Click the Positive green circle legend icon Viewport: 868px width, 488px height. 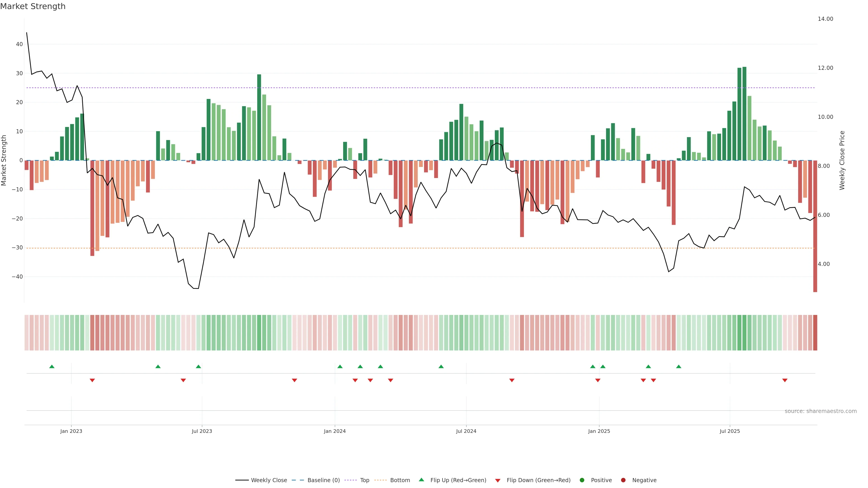pyautogui.click(x=582, y=480)
